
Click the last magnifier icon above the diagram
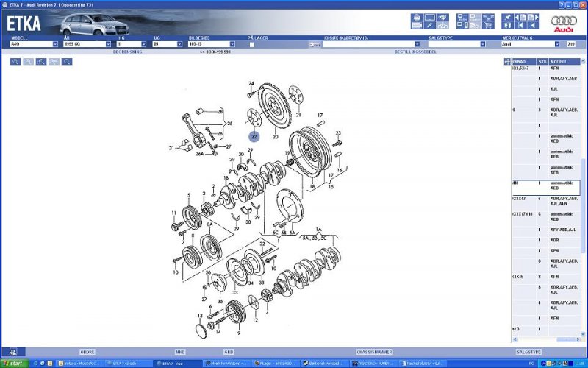[x=67, y=62]
